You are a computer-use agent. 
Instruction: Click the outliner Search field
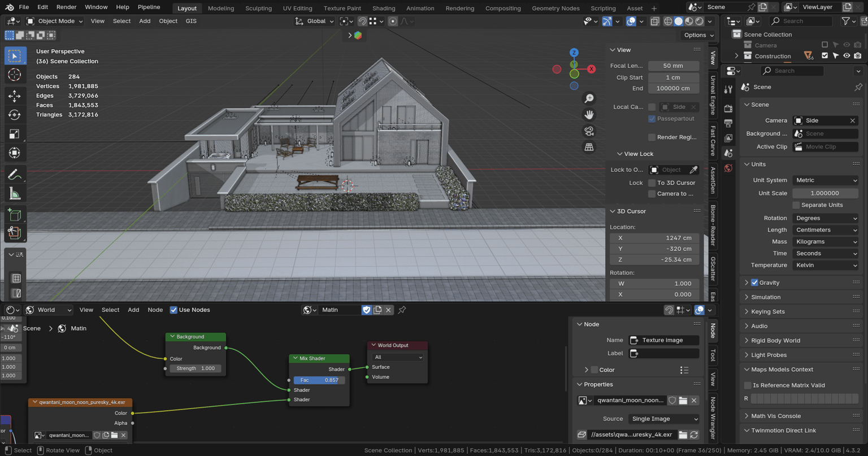click(x=801, y=21)
